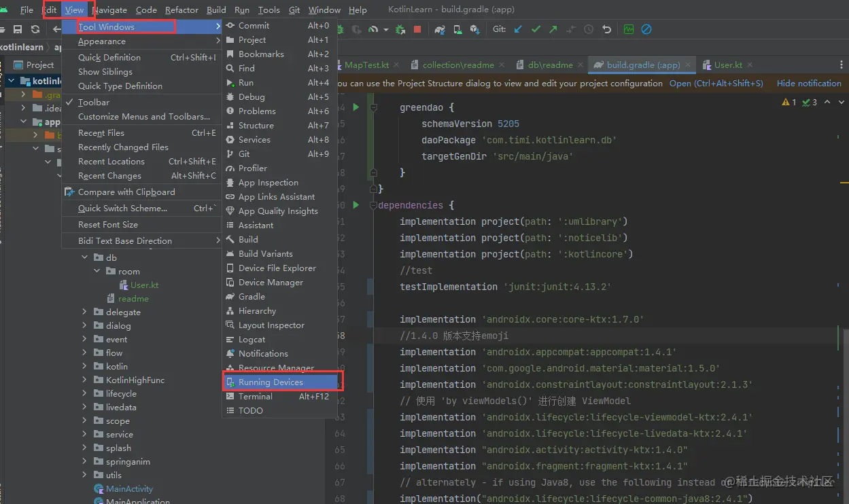Choose Build Variants menu entry

click(x=280, y=253)
